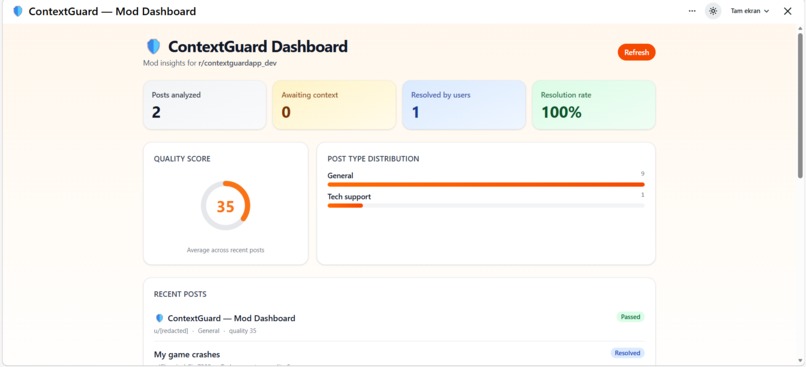Select the Resolution rate card
The height and width of the screenshot is (367, 806).
click(593, 105)
